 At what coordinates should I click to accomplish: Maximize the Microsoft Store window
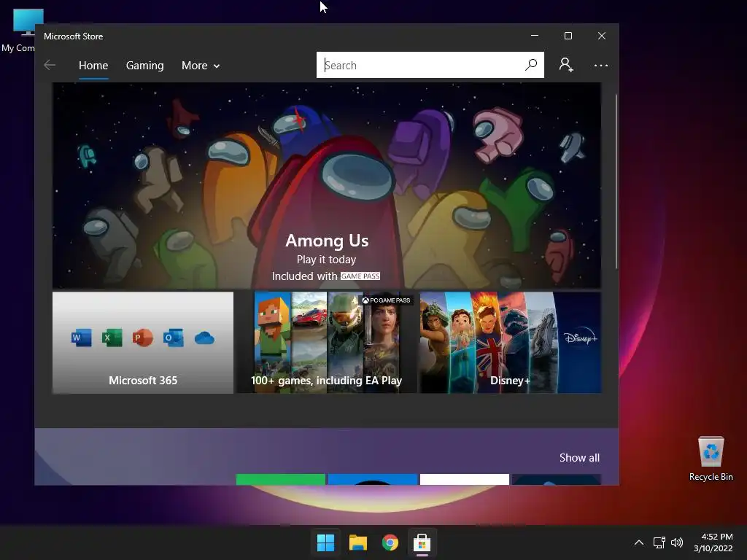pos(568,36)
